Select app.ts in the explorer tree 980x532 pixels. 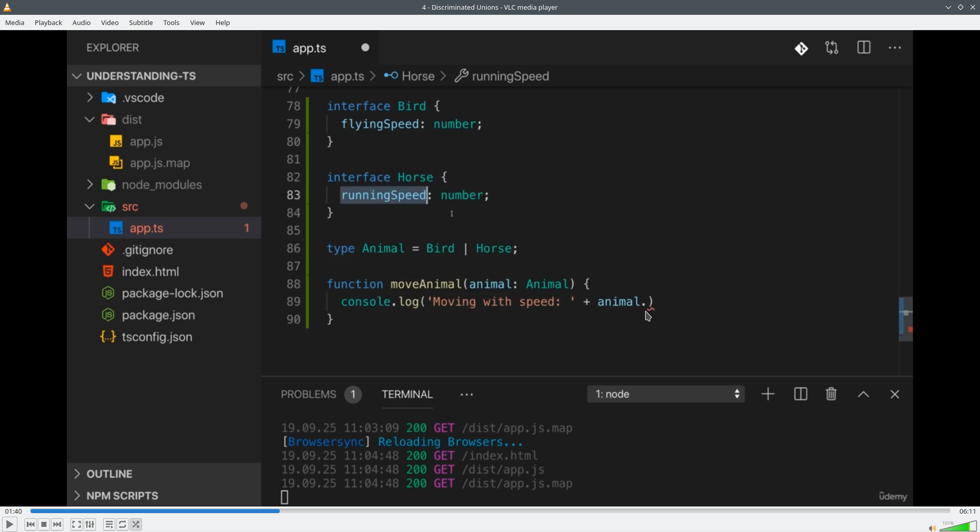[164, 228]
